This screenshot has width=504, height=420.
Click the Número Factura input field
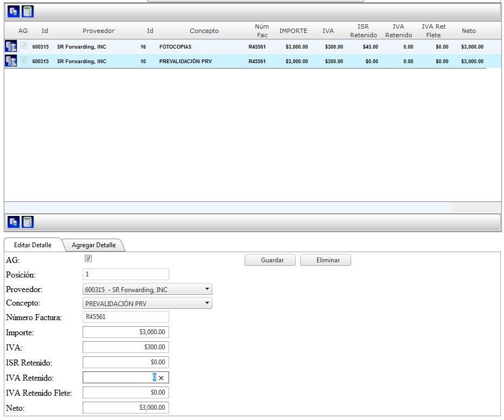[126, 317]
